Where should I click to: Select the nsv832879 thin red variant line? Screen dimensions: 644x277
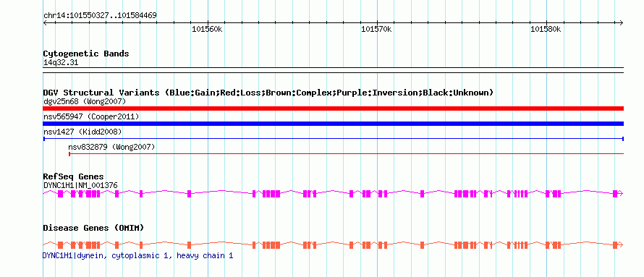click(346, 154)
